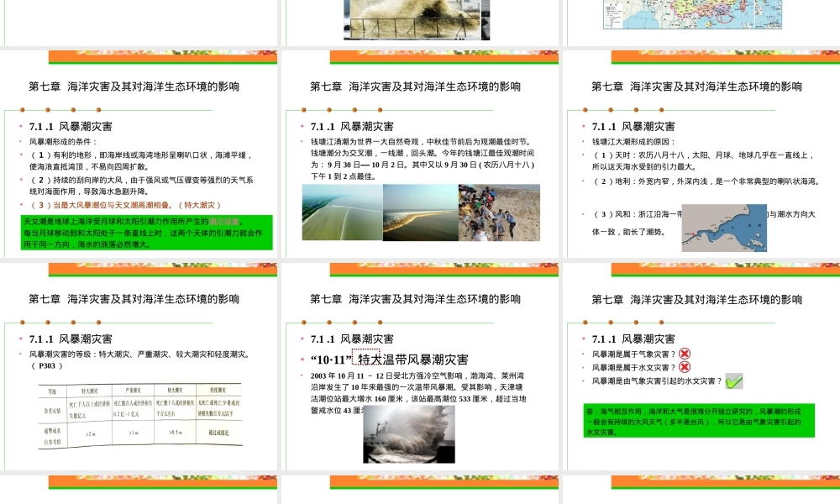Click 第七章 title on storm-surge conditions slide
This screenshot has width=840, height=504.
point(134,87)
